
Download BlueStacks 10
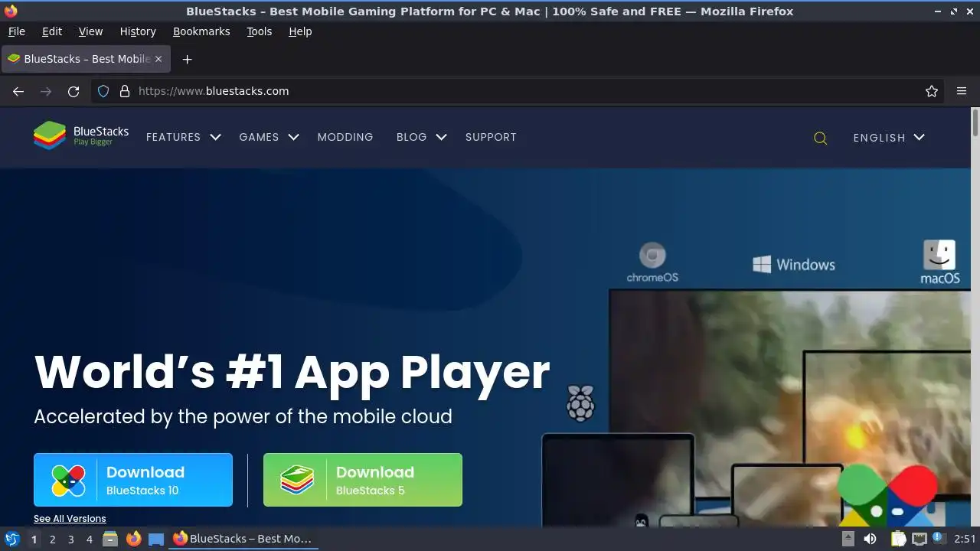(133, 480)
